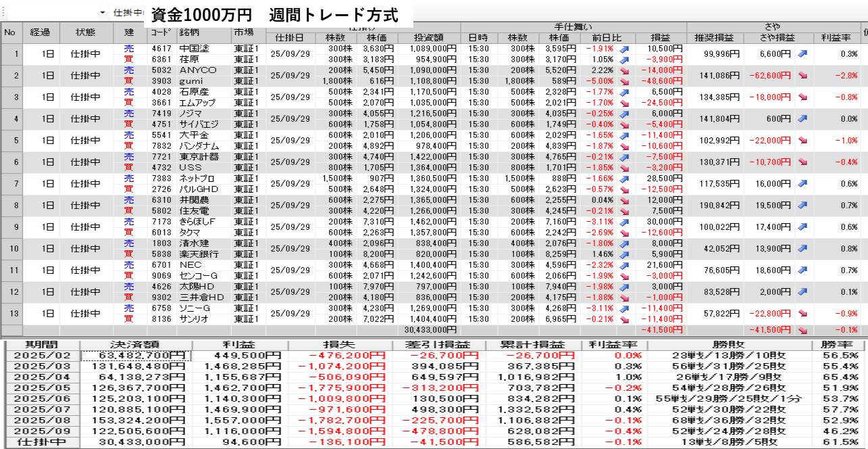This screenshot has width=868, height=449.
Task: Click the blue arrow beside 19,500円 spread profit
Action: [802, 205]
